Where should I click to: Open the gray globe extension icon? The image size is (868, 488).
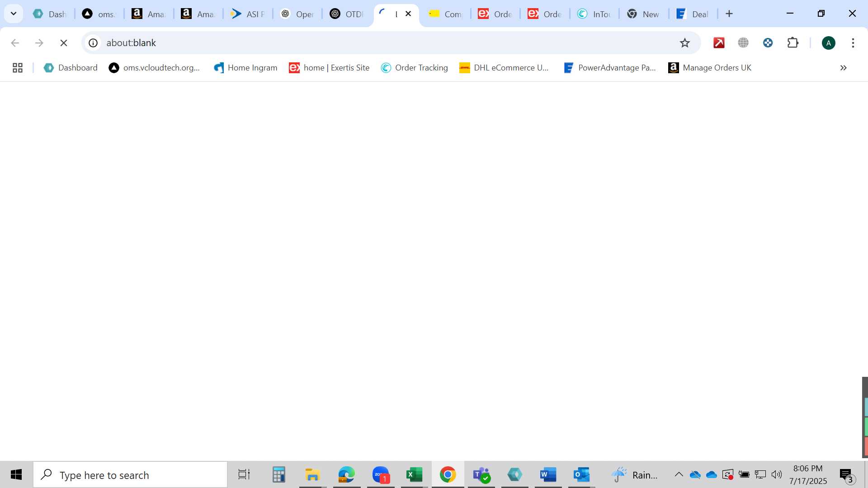743,43
